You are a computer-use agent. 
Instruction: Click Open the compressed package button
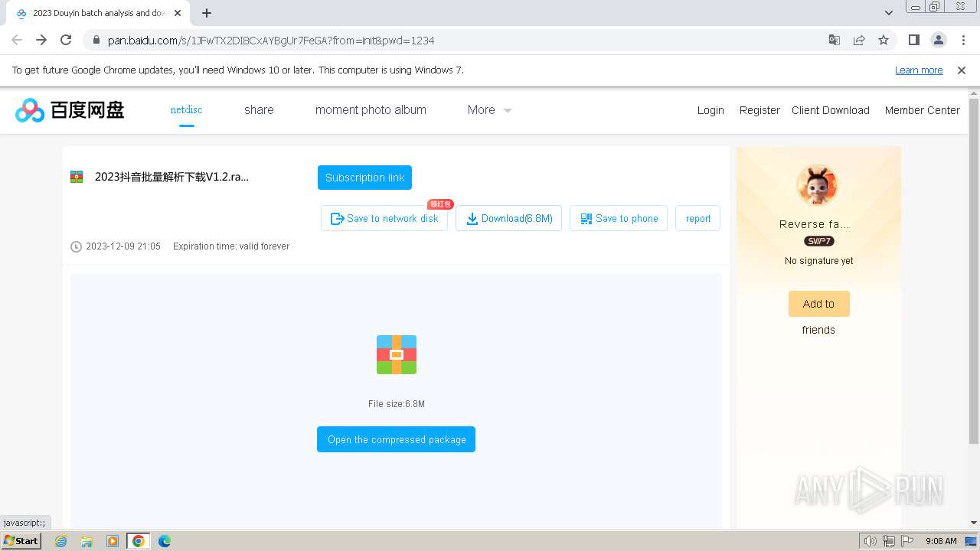point(396,439)
